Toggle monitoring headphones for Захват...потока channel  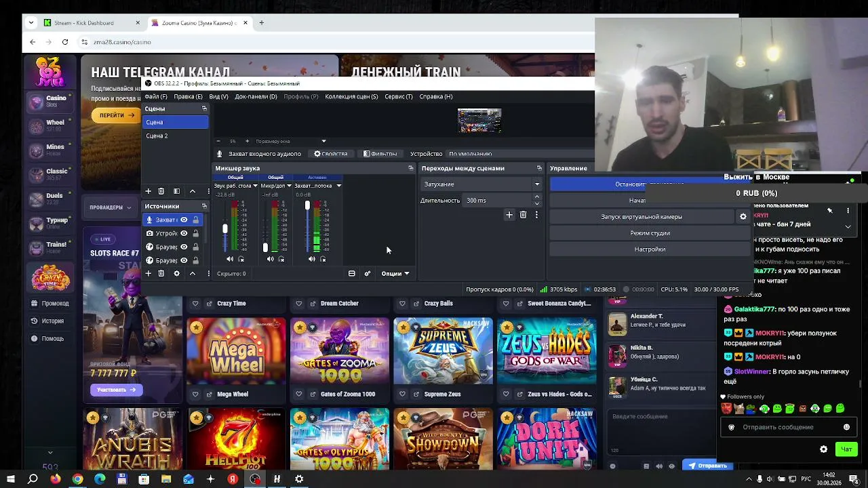[x=323, y=259]
